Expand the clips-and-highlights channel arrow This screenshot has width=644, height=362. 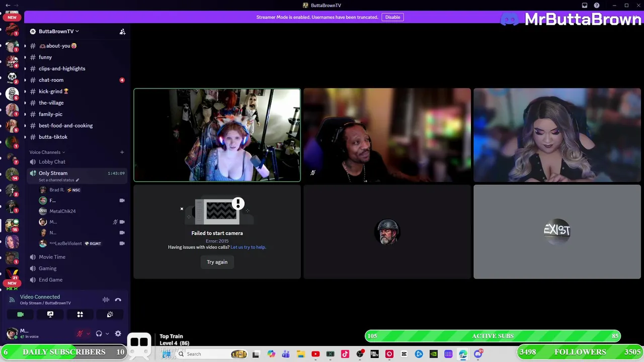[x=25, y=68]
